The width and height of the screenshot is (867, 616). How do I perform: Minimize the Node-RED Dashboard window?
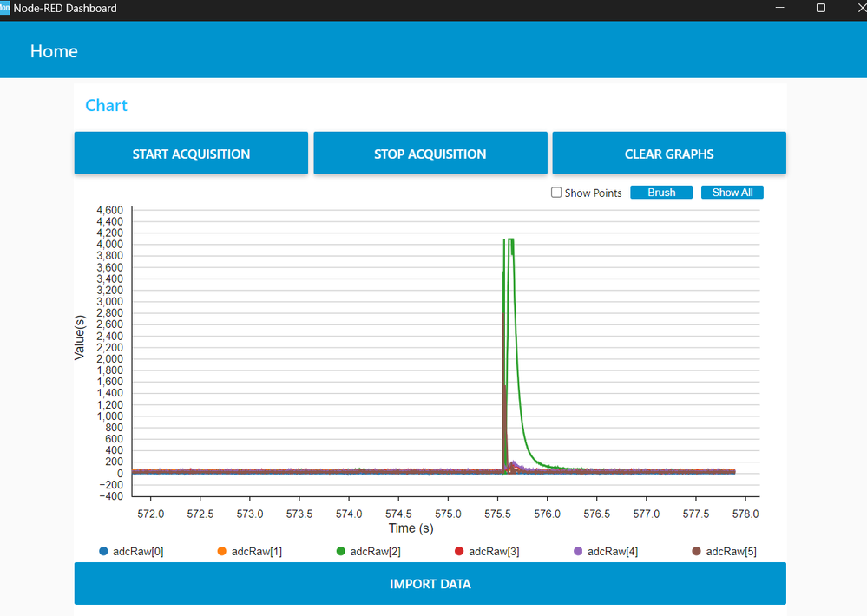[x=779, y=8]
